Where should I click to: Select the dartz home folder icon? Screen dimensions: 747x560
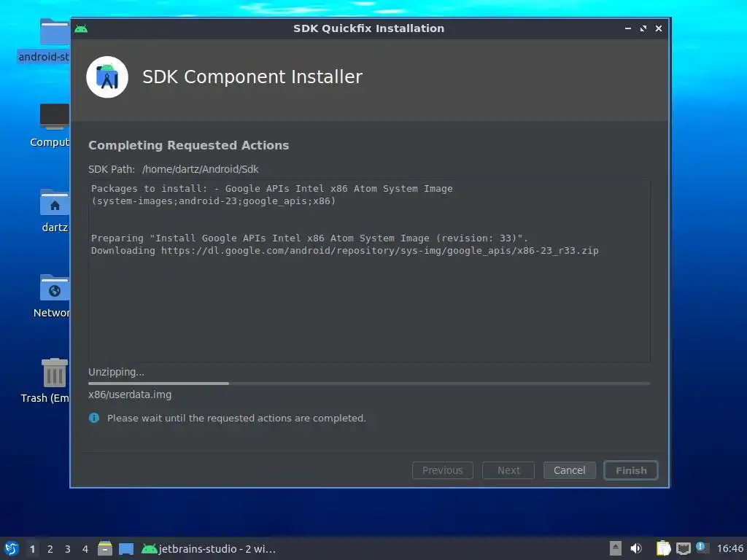pos(54,211)
